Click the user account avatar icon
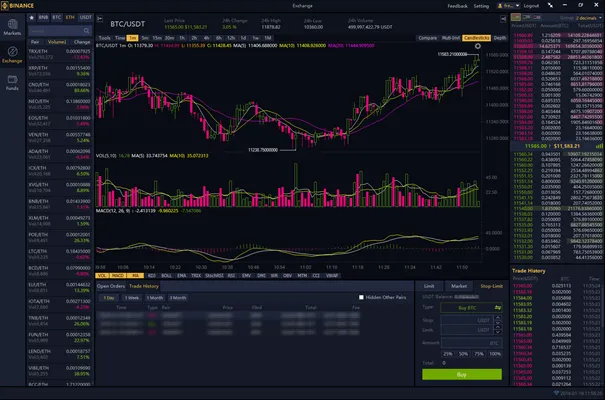 pos(500,6)
